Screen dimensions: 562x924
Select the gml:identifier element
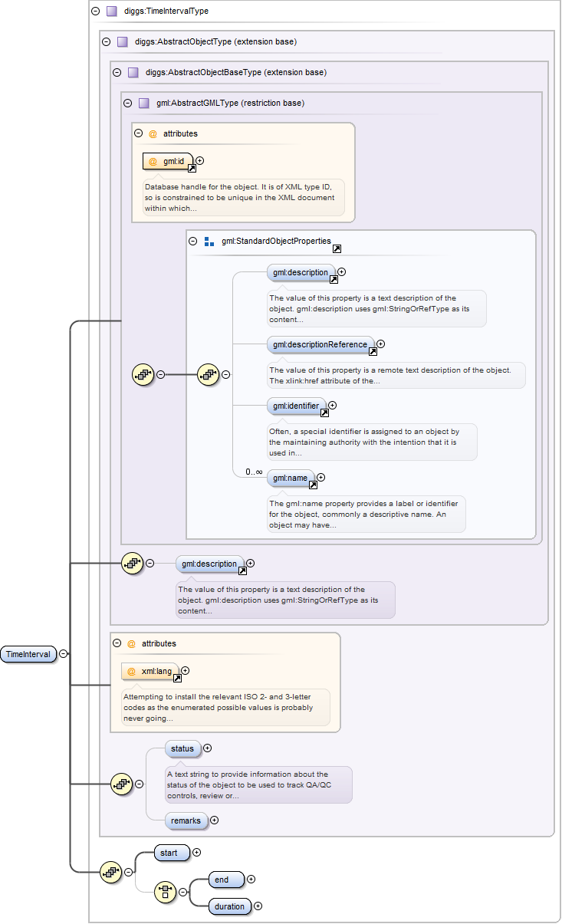pyautogui.click(x=296, y=406)
